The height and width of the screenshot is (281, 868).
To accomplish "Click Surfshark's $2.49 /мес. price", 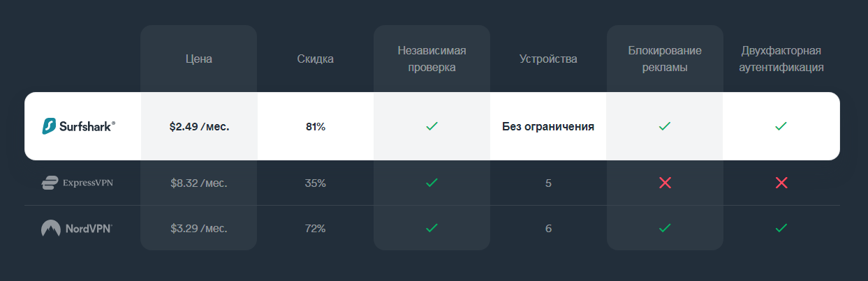I will [x=199, y=127].
